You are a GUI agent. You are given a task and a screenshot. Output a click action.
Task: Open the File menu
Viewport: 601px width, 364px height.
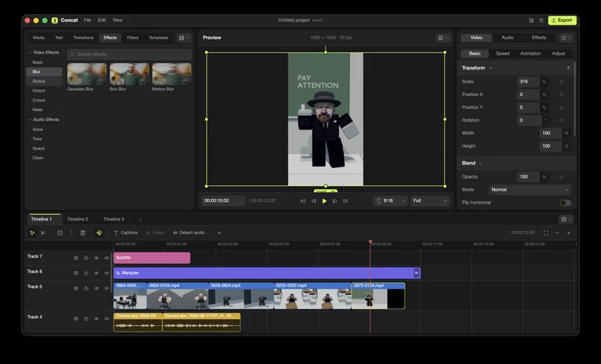tap(87, 20)
